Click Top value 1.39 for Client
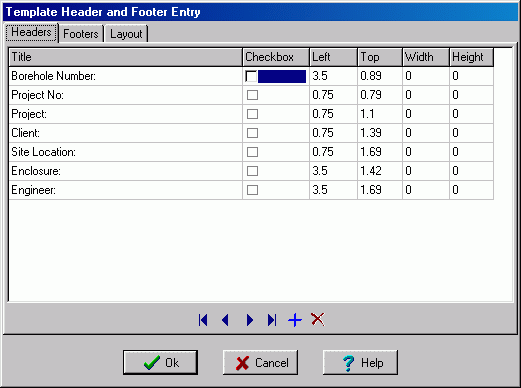 (x=380, y=133)
